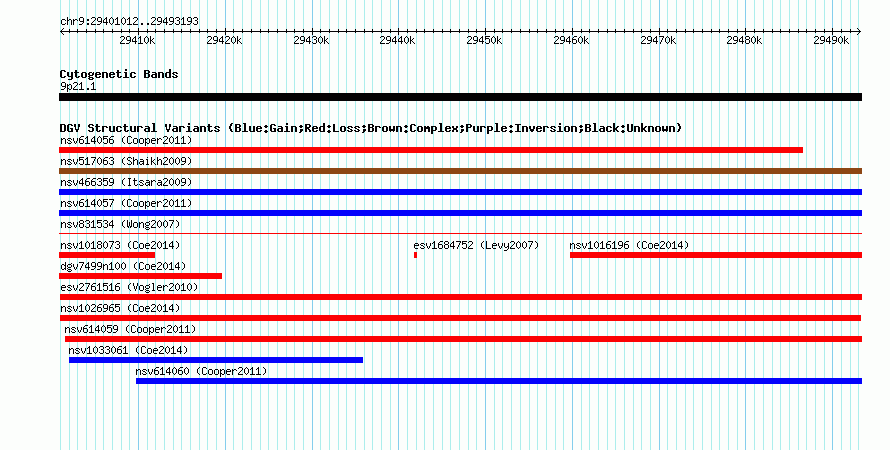The height and width of the screenshot is (450, 890).
Task: Click the right arrowhead of the ruler
Action: point(859,32)
